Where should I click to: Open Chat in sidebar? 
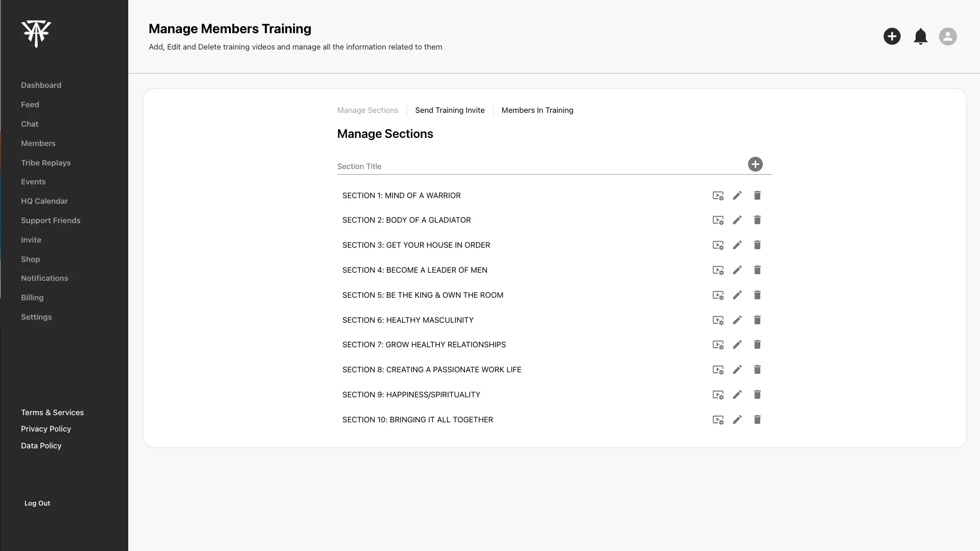[x=30, y=124]
